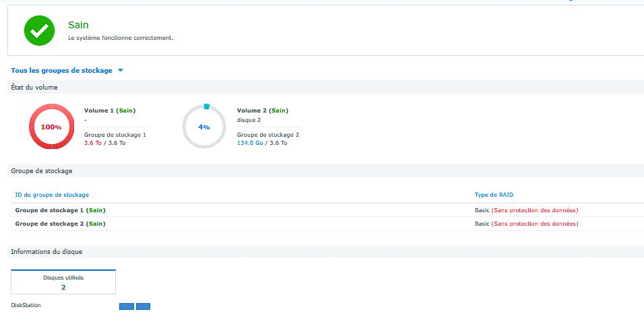The image size is (644, 326).
Task: Click the green healthy status checkmark icon
Action: (x=39, y=31)
